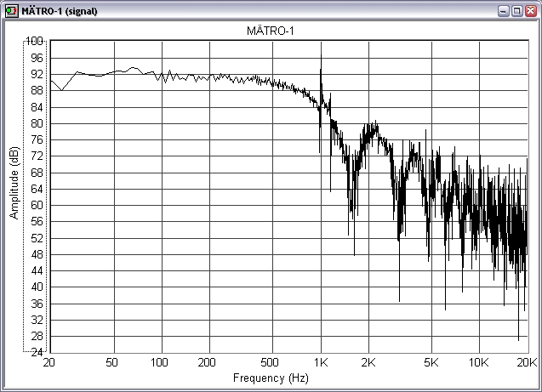Screen dimensions: 542x392
Task: Click the 72 dB amplitude axis value
Action: tap(37, 156)
